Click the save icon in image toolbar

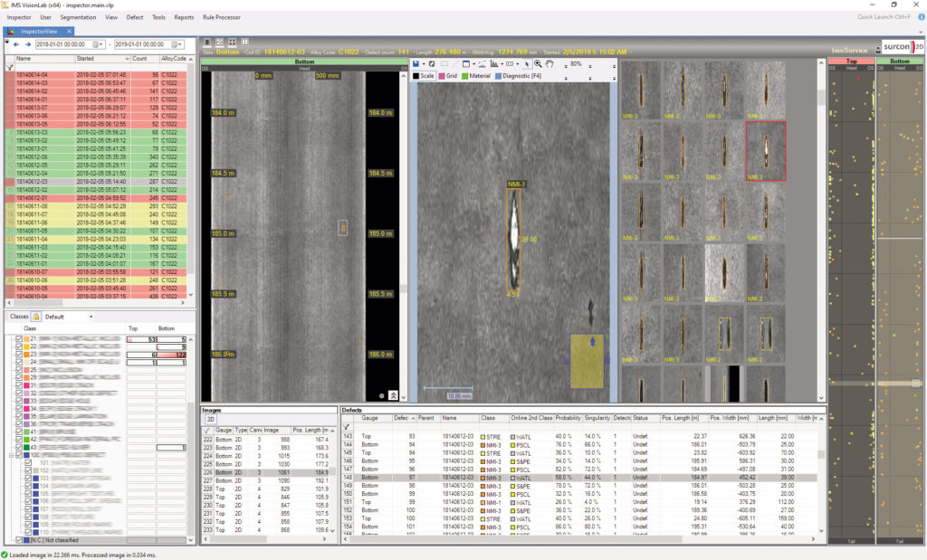pos(416,64)
